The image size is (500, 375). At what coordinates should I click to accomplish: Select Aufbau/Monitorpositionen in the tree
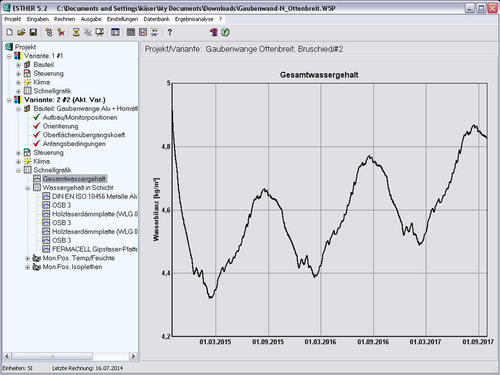(x=80, y=117)
